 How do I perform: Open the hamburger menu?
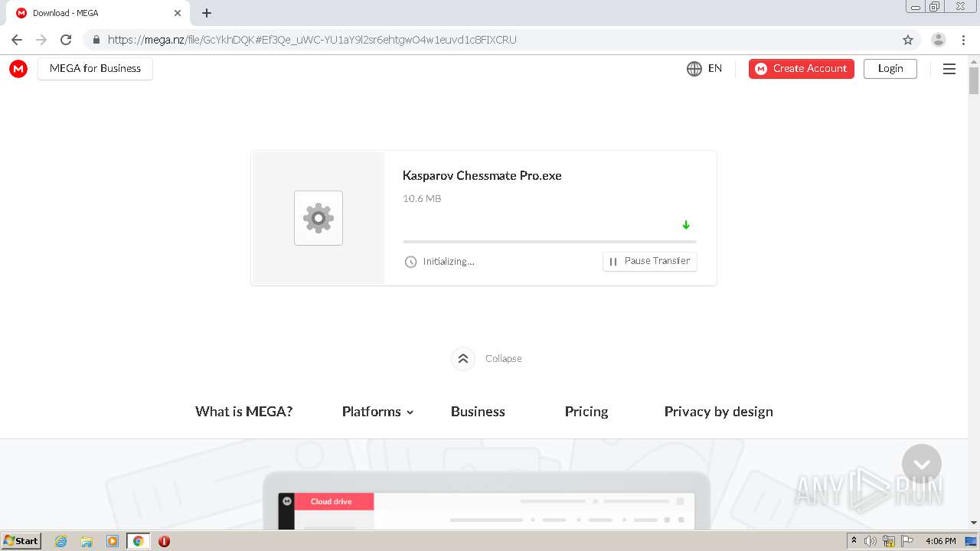pyautogui.click(x=949, y=69)
